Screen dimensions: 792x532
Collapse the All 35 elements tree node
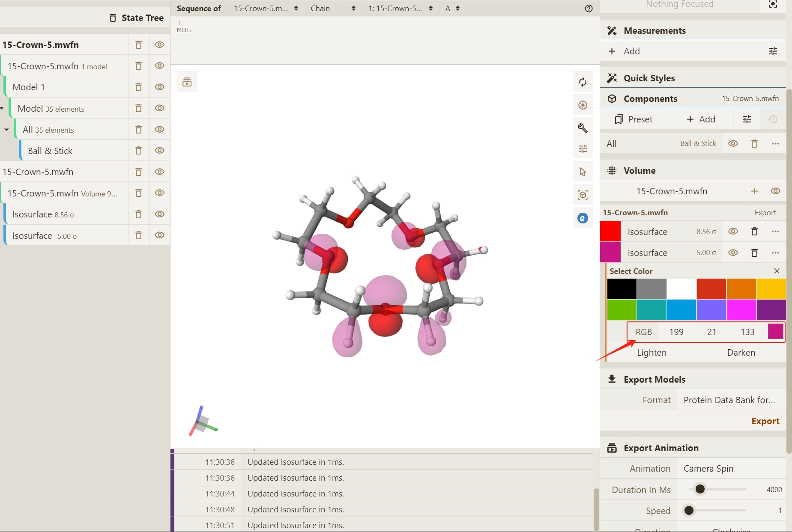point(7,130)
